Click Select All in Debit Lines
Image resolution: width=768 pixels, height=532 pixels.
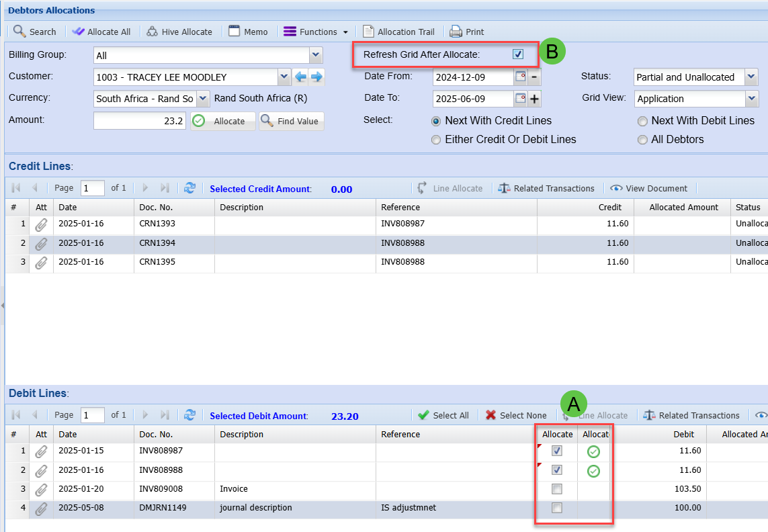pos(443,415)
